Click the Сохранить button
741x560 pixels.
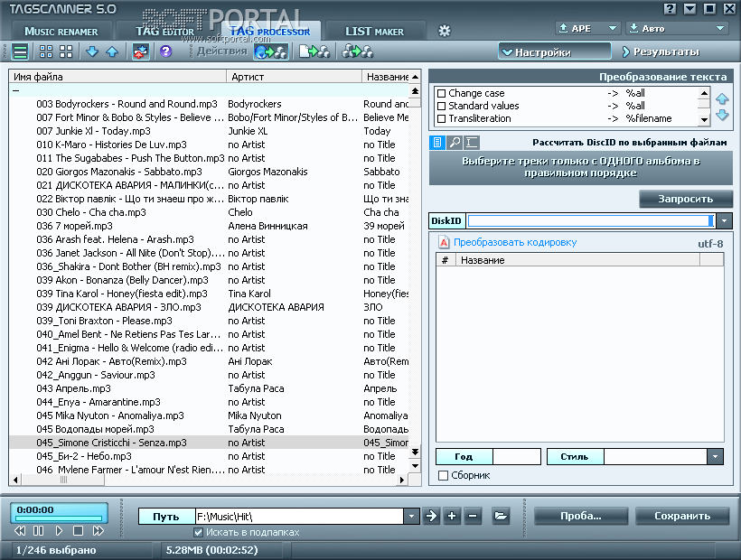[682, 516]
